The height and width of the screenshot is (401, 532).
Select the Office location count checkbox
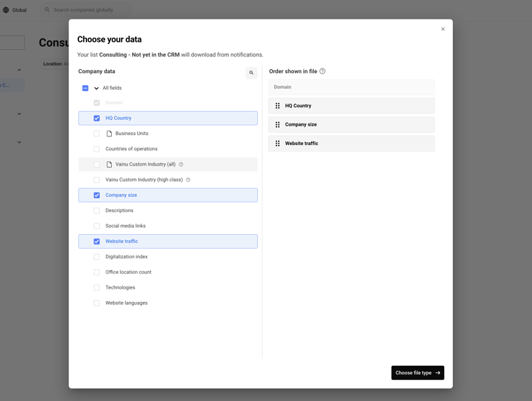coord(96,272)
